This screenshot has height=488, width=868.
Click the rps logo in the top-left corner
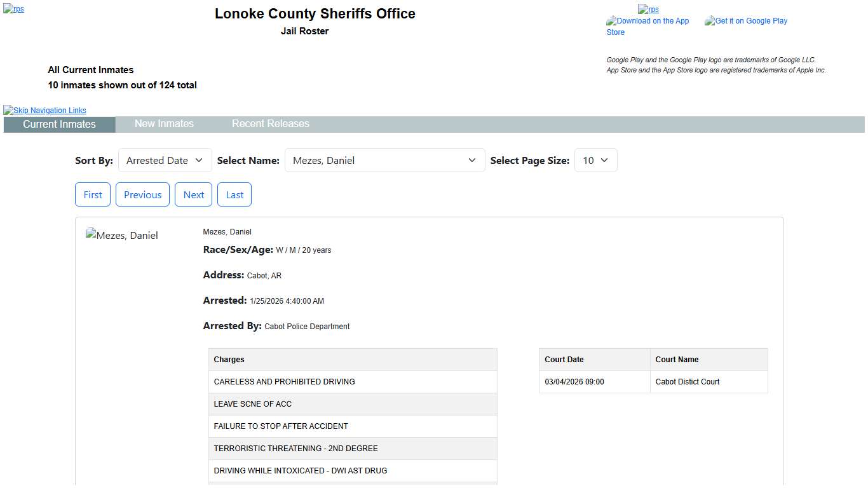(x=14, y=10)
